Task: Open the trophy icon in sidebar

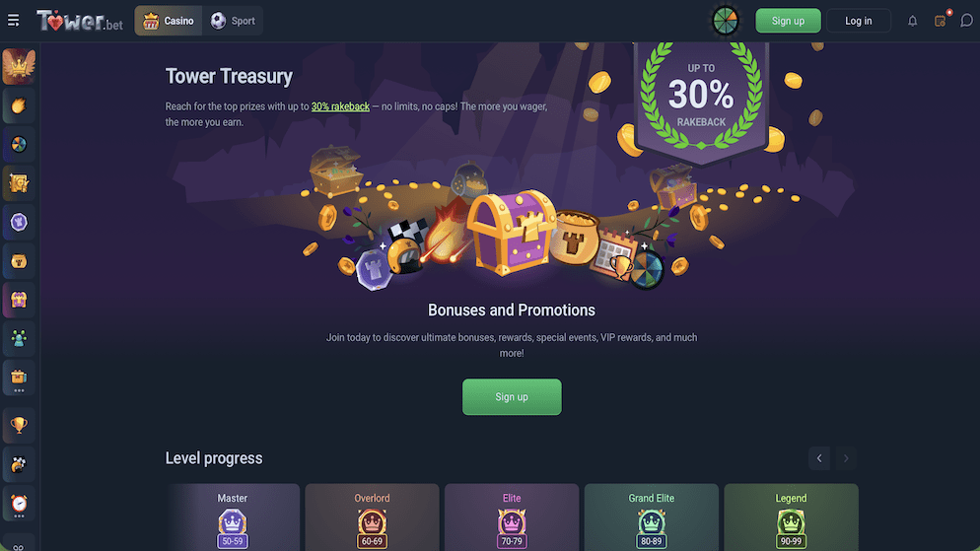Action: 19,426
